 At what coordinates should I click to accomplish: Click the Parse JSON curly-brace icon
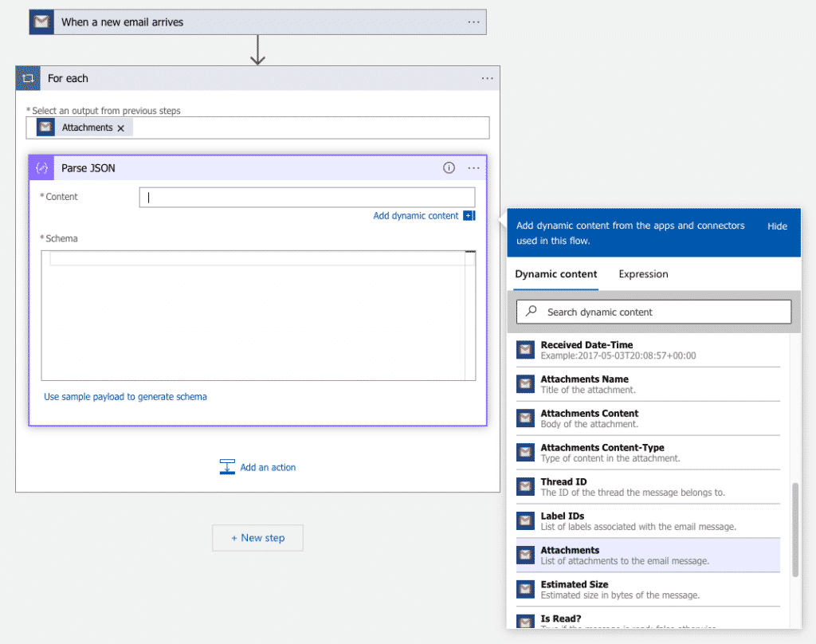coord(41,168)
